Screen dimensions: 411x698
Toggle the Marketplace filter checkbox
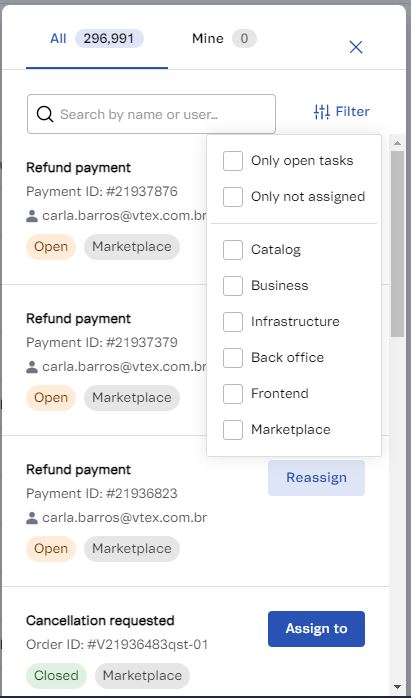click(233, 430)
